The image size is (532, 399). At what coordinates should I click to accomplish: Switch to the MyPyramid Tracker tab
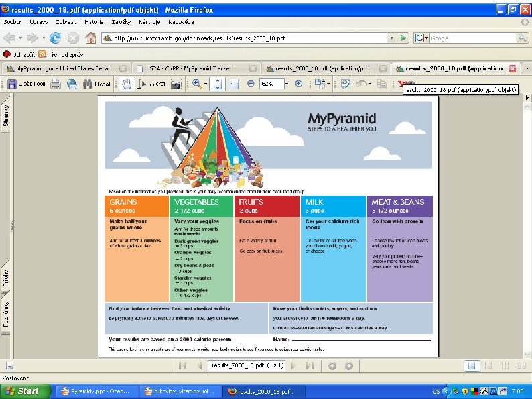[196, 68]
